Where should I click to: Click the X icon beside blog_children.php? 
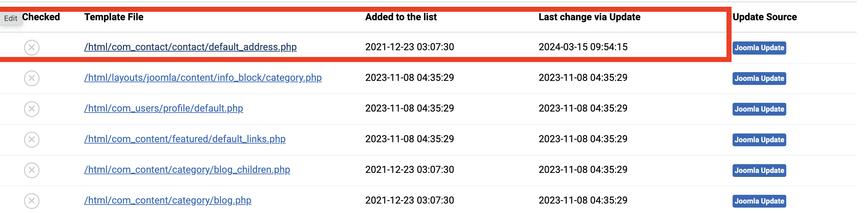[32, 170]
